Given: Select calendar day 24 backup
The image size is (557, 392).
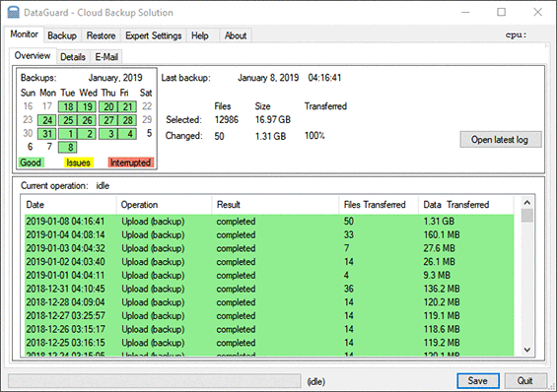Looking at the screenshot, I should (47, 120).
